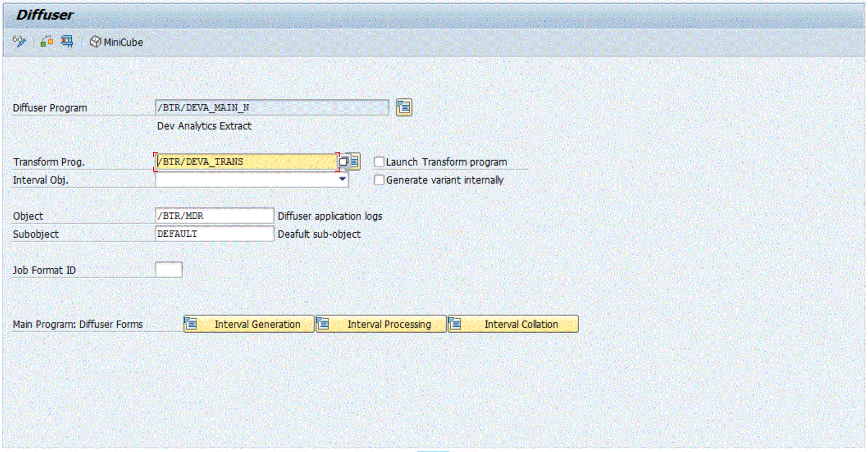Screen dimensions: 868x452
Task: Click the Display/Change glasses-and-pencil toolbar icon
Action: pyautogui.click(x=19, y=42)
